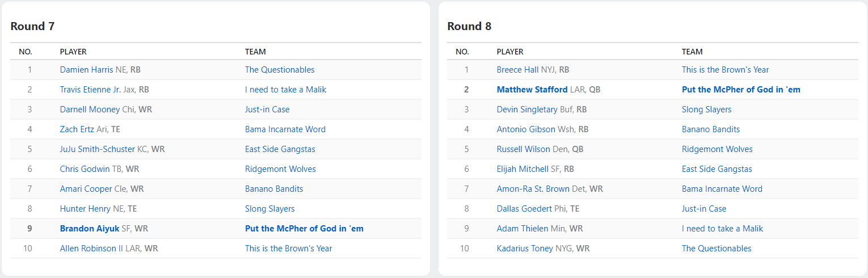Click Breece Hall player name

517,70
